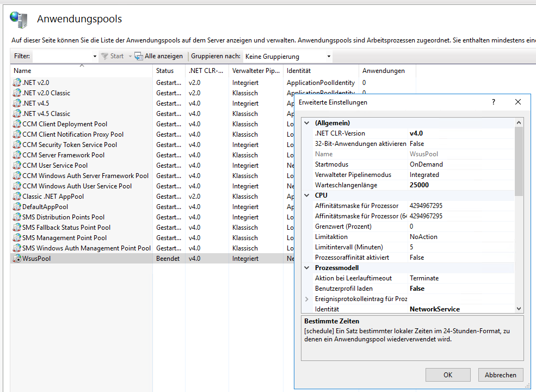Click the Alle anzeigen toolbar icon
Image resolution: width=536 pixels, height=392 pixels.
coord(138,56)
